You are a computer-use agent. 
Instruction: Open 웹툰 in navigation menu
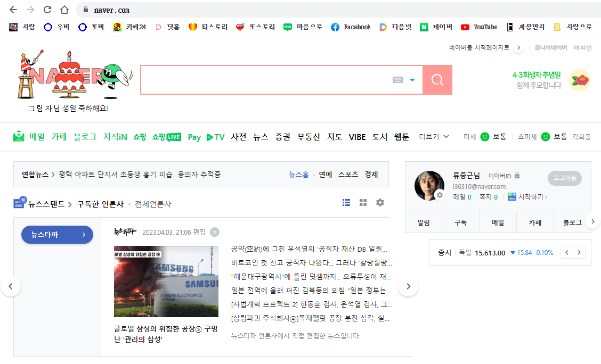(x=402, y=137)
